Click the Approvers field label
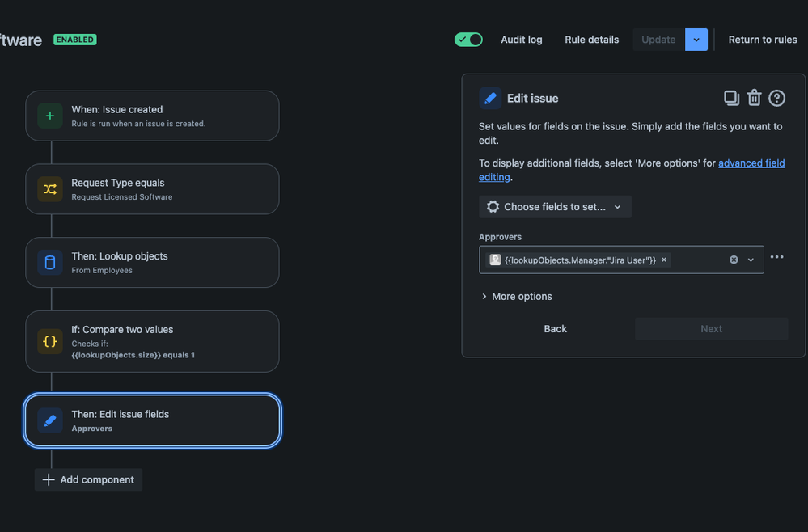Image resolution: width=808 pixels, height=532 pixels. tap(500, 237)
